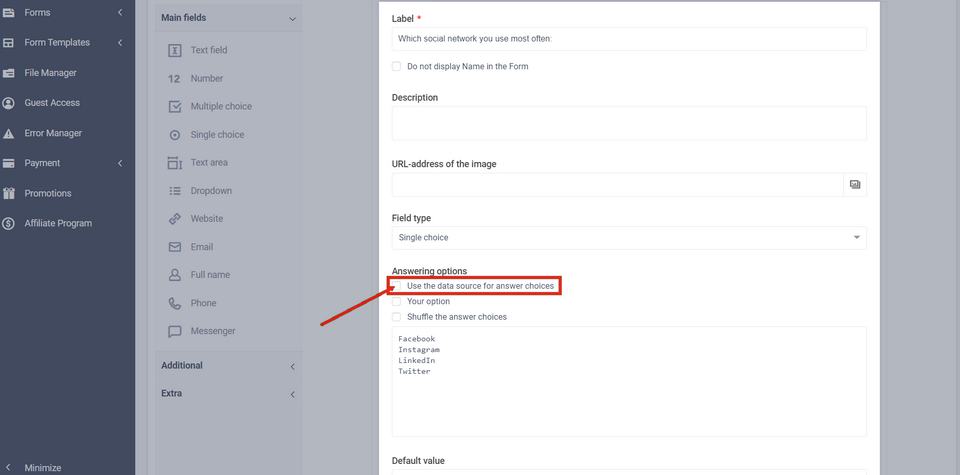Expand the Payment submenu chevron
The image size is (960, 475).
pos(120,163)
